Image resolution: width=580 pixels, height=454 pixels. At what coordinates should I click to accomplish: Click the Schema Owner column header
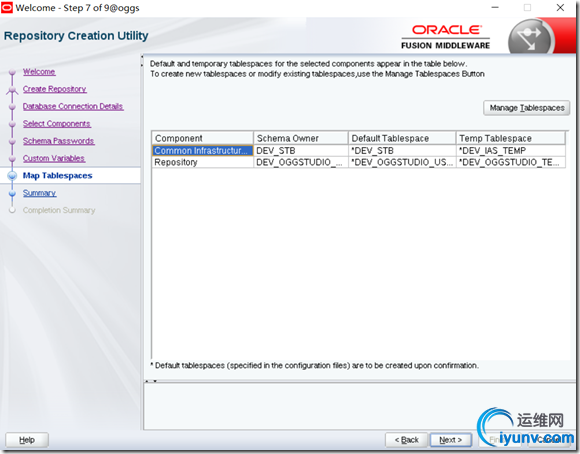pyautogui.click(x=301, y=138)
